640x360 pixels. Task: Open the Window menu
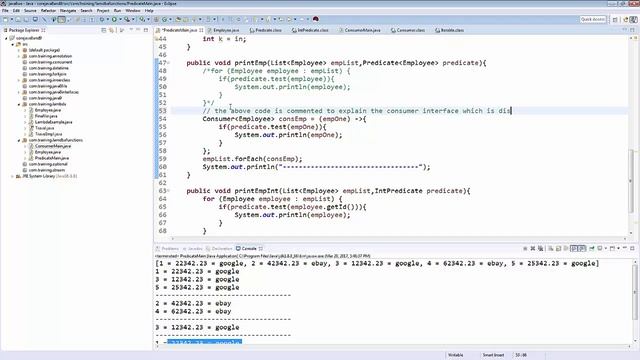pyautogui.click(x=133, y=11)
